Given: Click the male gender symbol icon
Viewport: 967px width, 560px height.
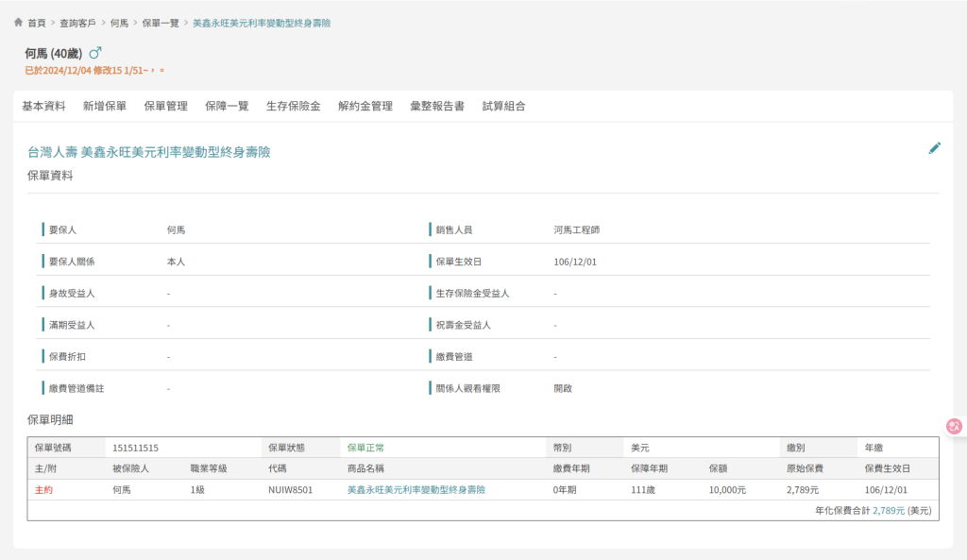Looking at the screenshot, I should coord(94,53).
